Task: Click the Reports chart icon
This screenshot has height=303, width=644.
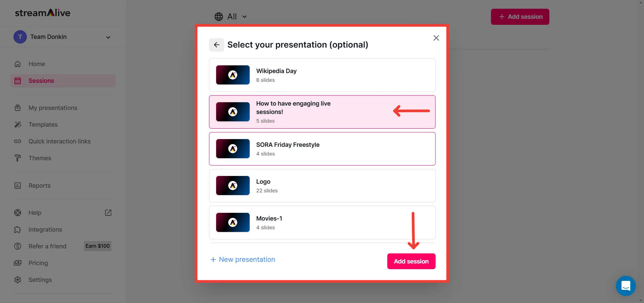Action: coord(18,186)
